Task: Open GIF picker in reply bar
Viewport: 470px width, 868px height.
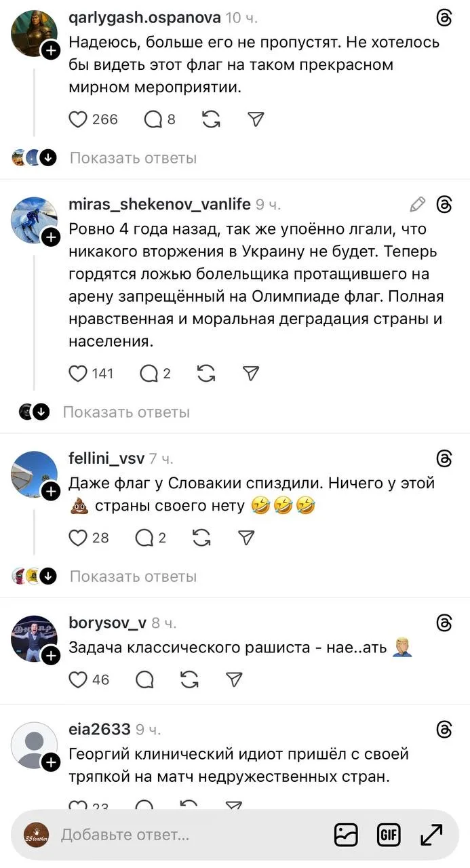Action: [389, 834]
